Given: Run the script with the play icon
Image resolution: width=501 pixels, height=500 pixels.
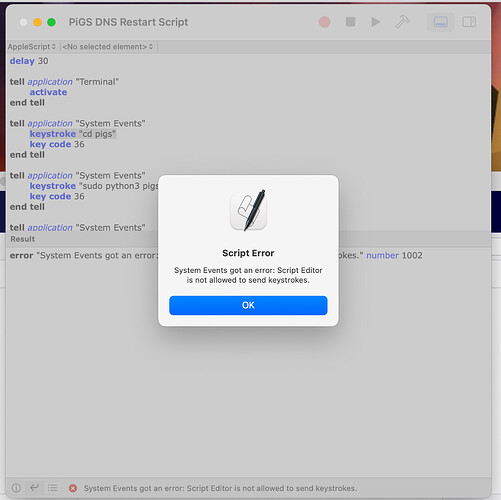Looking at the screenshot, I should pos(376,22).
